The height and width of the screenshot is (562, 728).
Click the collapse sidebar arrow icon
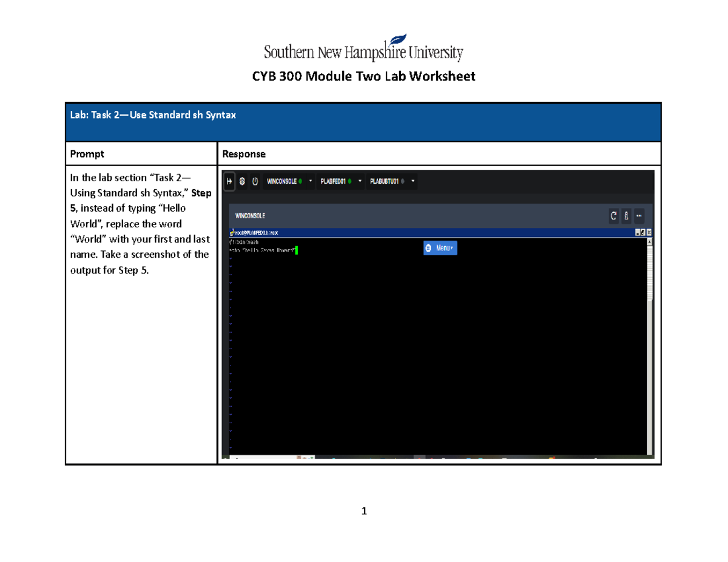pos(230,181)
